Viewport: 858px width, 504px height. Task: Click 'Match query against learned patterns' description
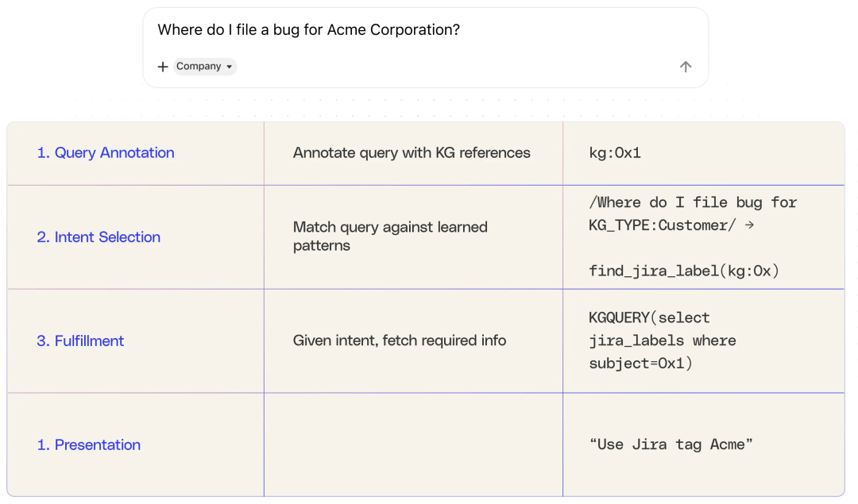coord(390,237)
